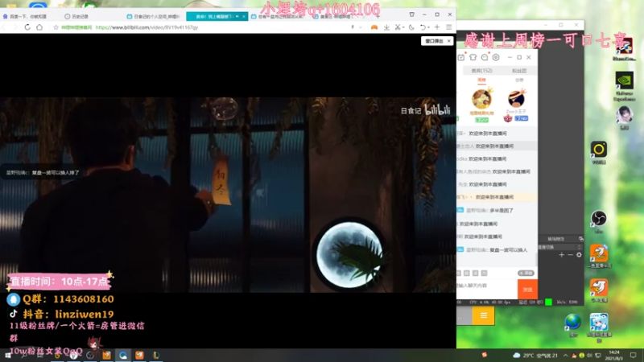Open the weather 29°C taskbar widget
The image size is (644, 362).
click(535, 356)
